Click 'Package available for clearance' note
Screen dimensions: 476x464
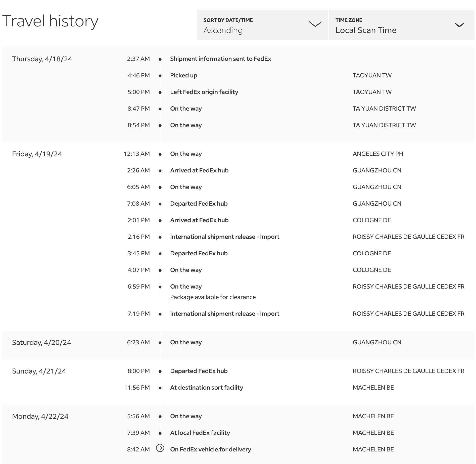tap(213, 297)
